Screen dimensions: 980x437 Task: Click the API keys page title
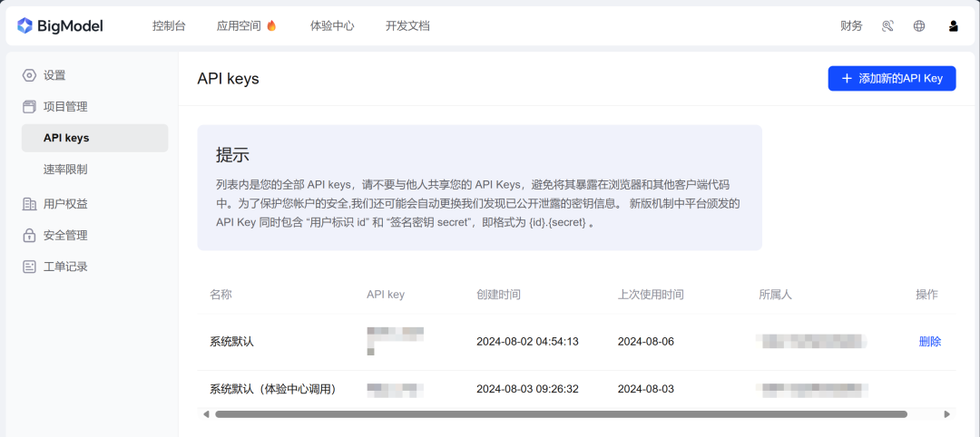point(228,79)
